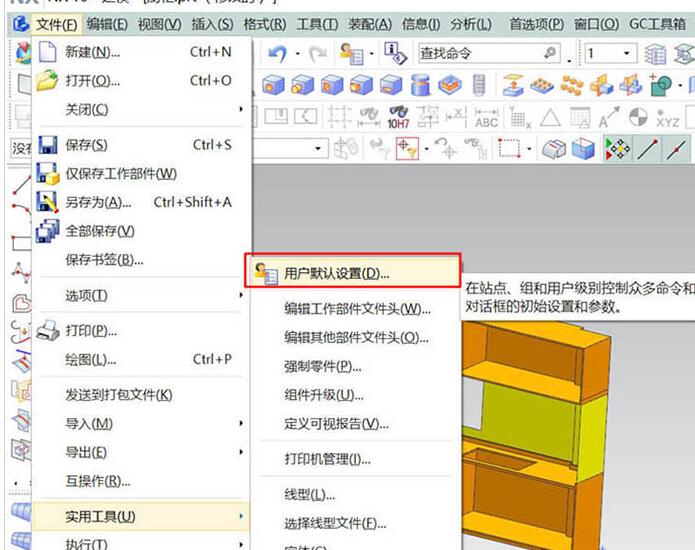Click the undo arrow icon in toolbar
The height and width of the screenshot is (550, 695).
(x=277, y=52)
